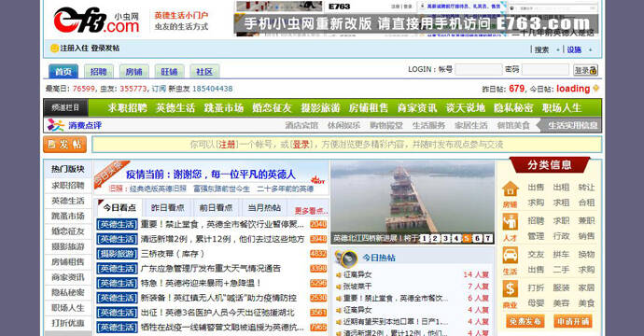Image resolution: width=644 pixels, height=336 pixels.
Task: Open the orange house 房铺 category icon
Action: point(511,189)
